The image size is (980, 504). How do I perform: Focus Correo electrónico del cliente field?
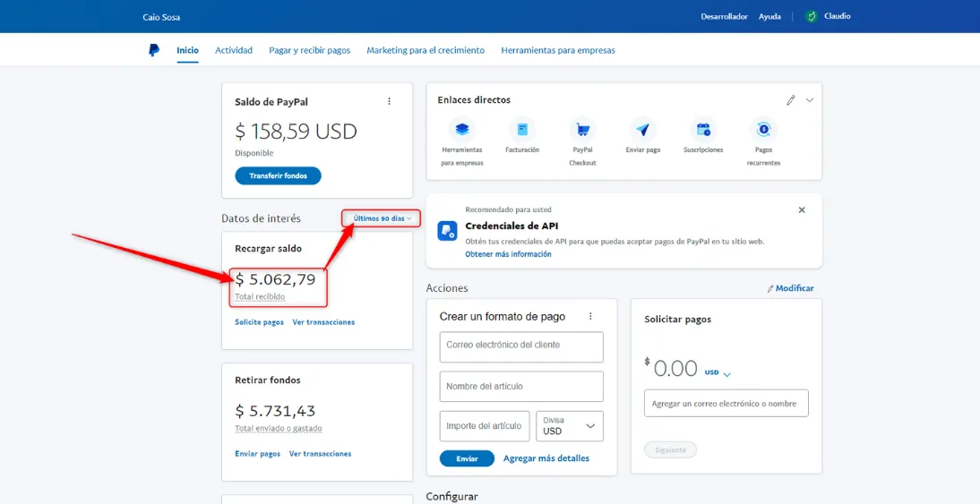pos(521,347)
